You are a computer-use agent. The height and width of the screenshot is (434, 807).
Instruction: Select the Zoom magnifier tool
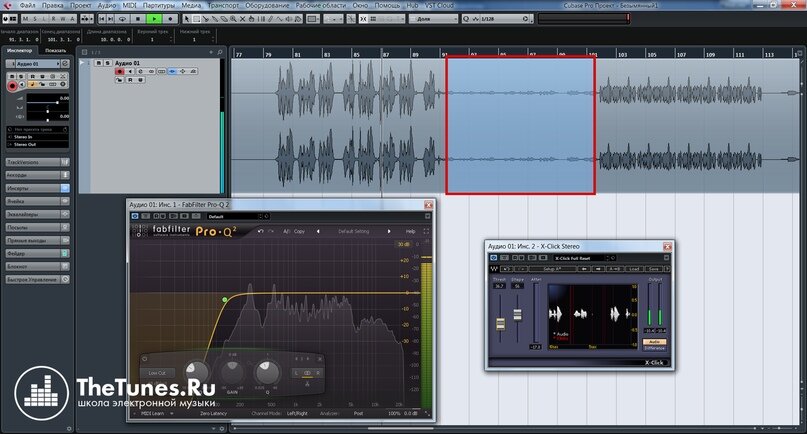point(233,19)
